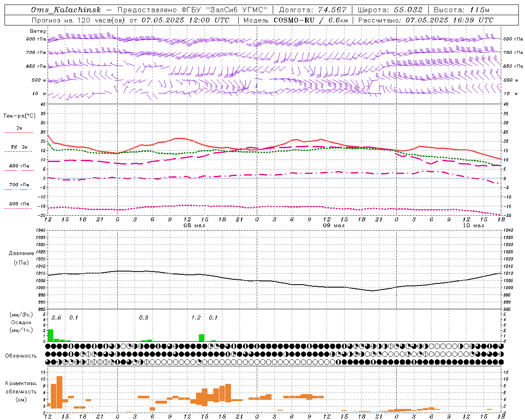Viewport: 525px width, 420px height.
Task: Click the "Ветер" wind panel label
Action: (38, 31)
